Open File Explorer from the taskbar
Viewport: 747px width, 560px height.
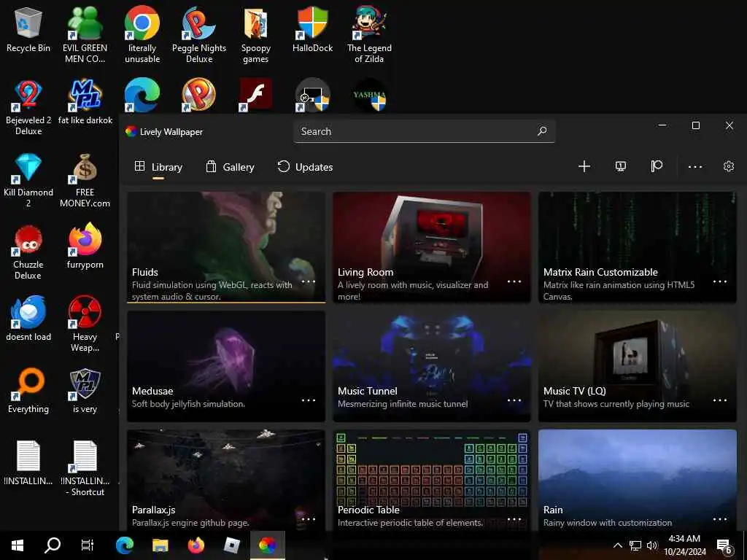pos(160,545)
